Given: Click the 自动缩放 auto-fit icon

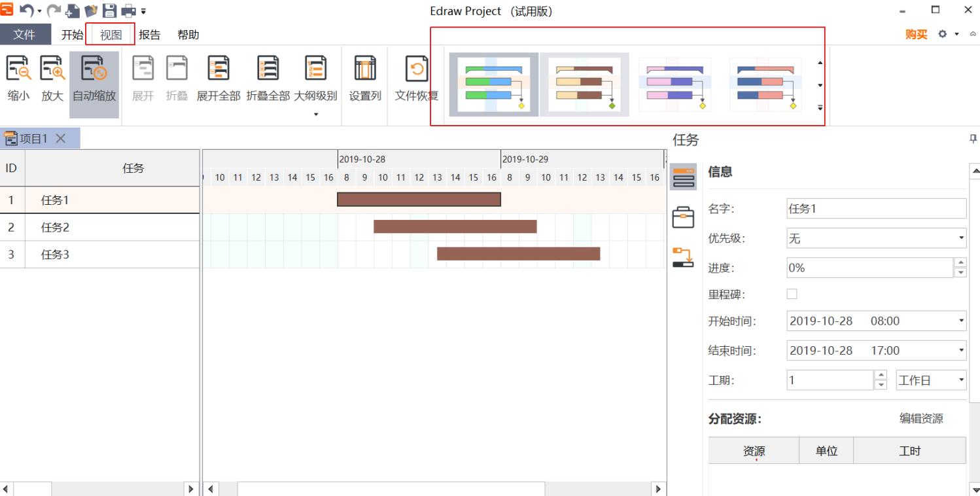Looking at the screenshot, I should 95,69.
